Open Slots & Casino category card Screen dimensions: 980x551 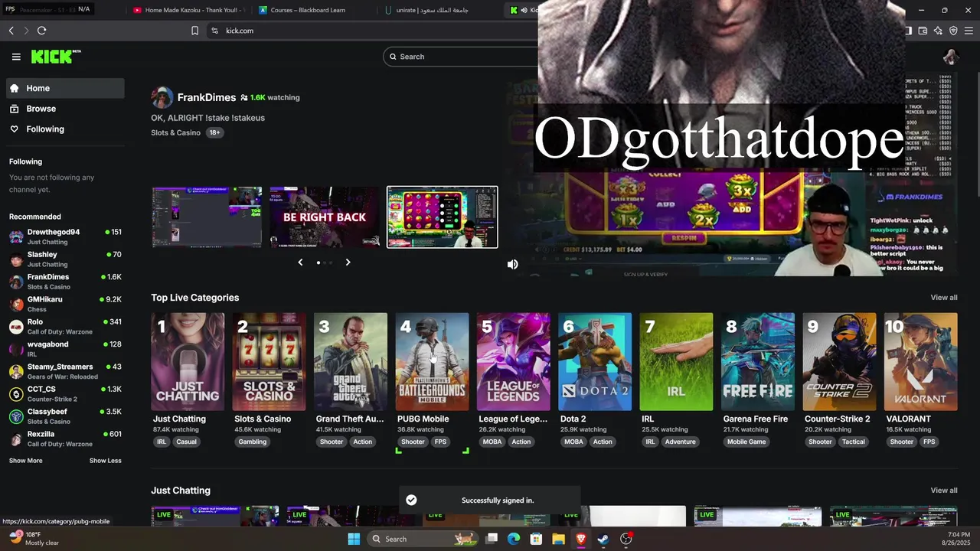coord(269,362)
